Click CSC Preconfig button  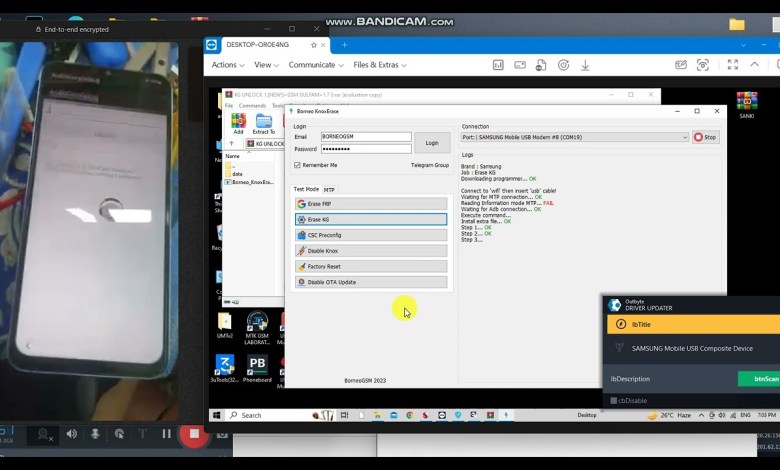coord(371,235)
